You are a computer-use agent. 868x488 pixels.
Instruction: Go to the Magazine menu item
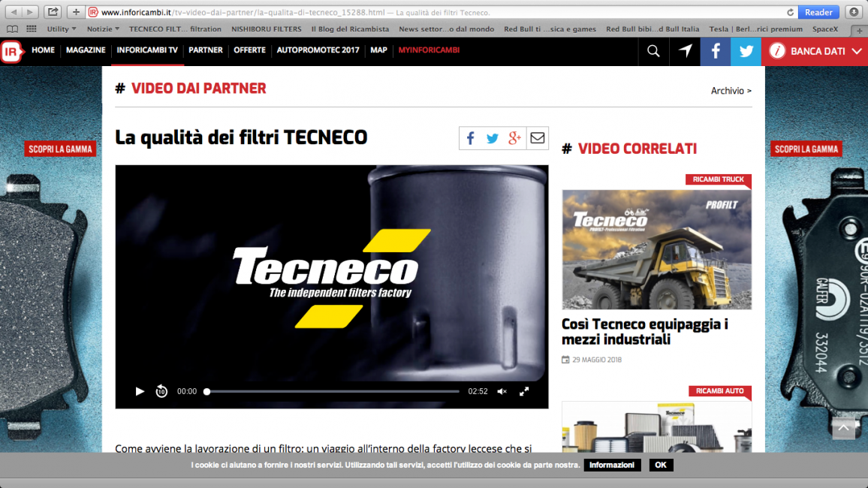pyautogui.click(x=86, y=50)
